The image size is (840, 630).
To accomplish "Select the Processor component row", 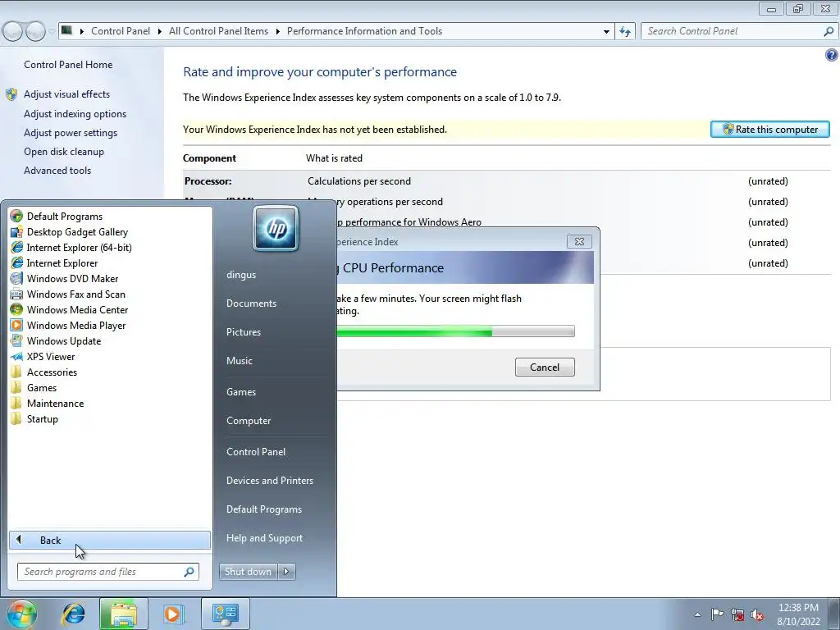I will pyautogui.click(x=506, y=181).
